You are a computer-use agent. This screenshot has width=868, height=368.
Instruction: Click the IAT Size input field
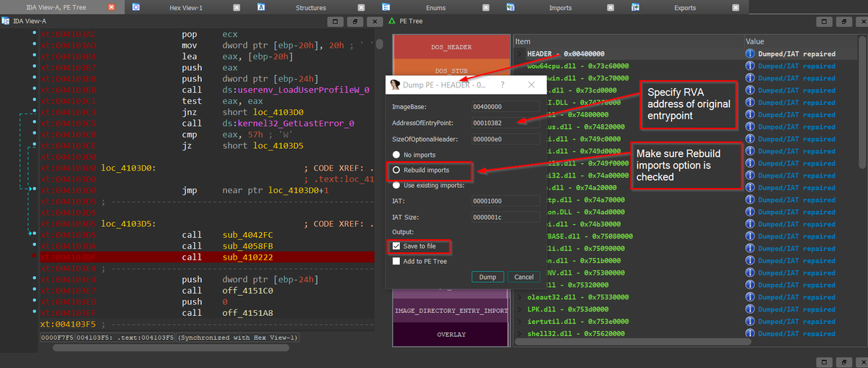[504, 217]
